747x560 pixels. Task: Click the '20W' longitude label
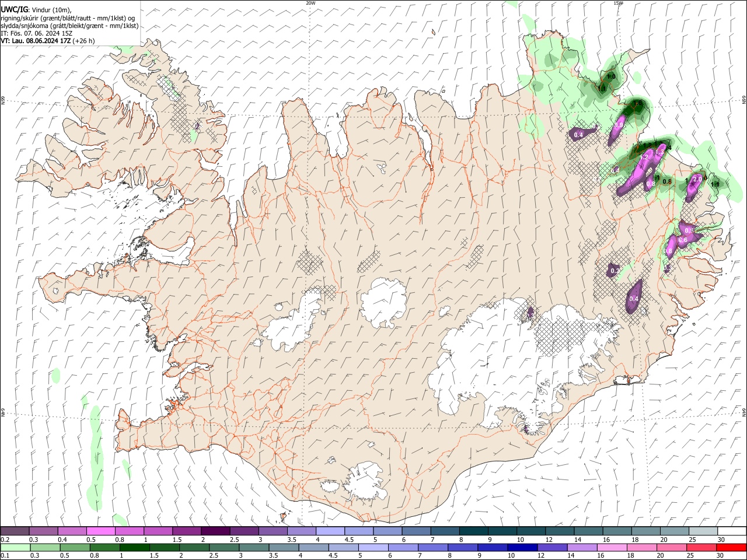(310, 3)
